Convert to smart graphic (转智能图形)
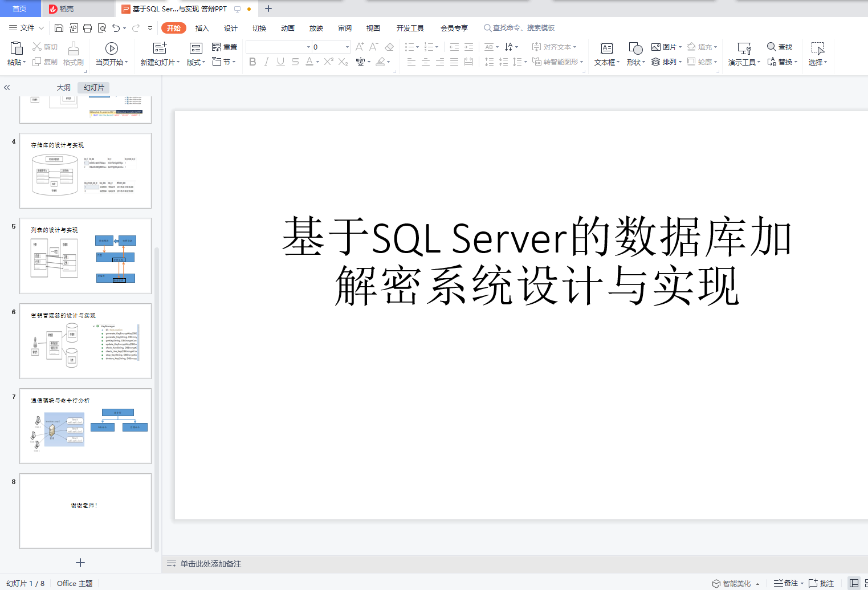The image size is (868, 590). coord(558,62)
